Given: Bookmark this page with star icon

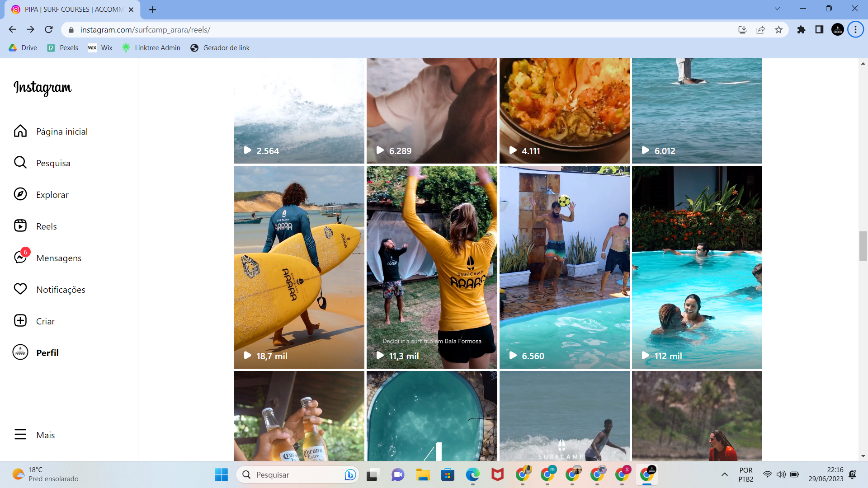Looking at the screenshot, I should [778, 30].
